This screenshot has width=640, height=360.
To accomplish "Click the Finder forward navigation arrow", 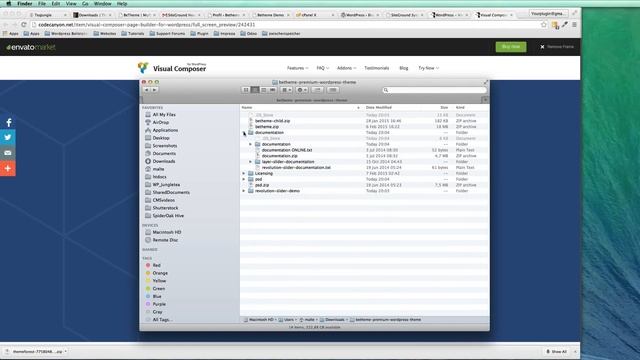I will pyautogui.click(x=154, y=90).
